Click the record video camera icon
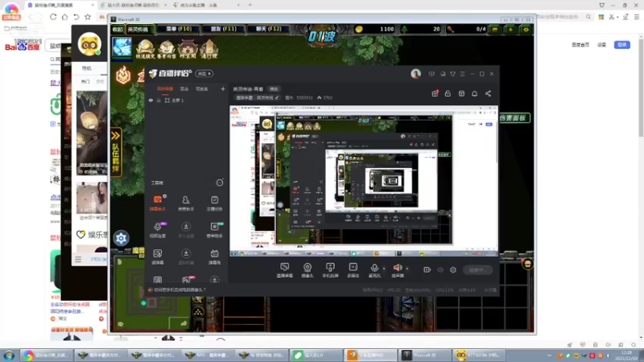Screen dimensions: 644x362 pos(427,270)
